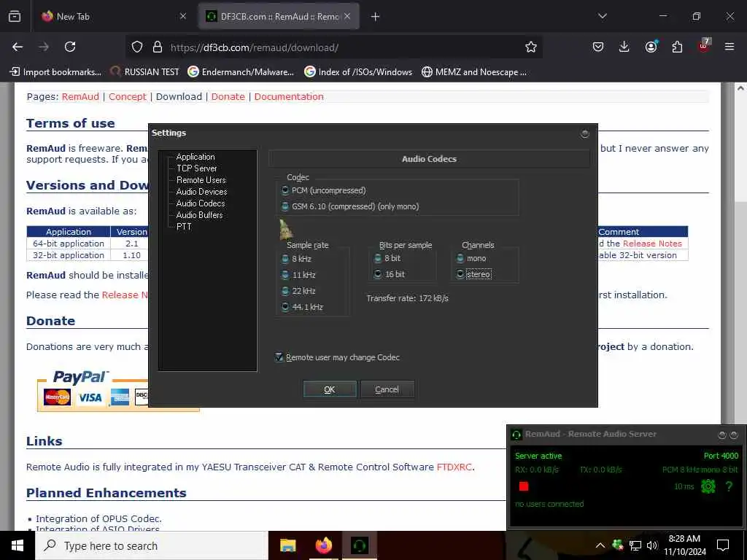Click the green question mark help icon

(x=729, y=486)
